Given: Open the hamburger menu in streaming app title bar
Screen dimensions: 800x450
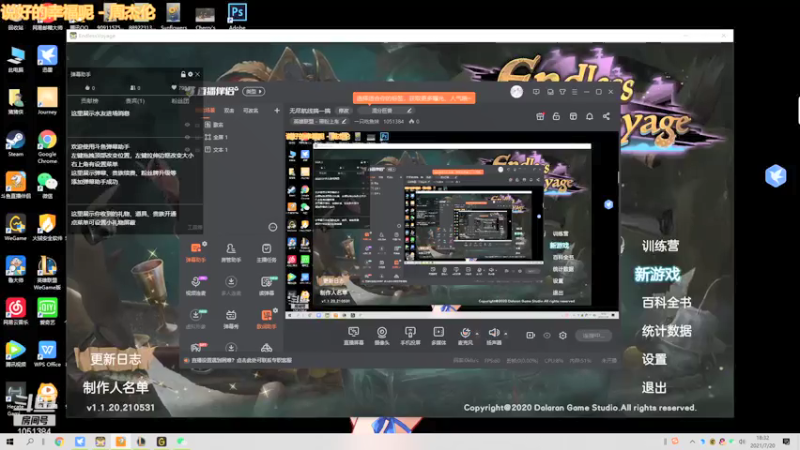Looking at the screenshot, I should [x=574, y=92].
